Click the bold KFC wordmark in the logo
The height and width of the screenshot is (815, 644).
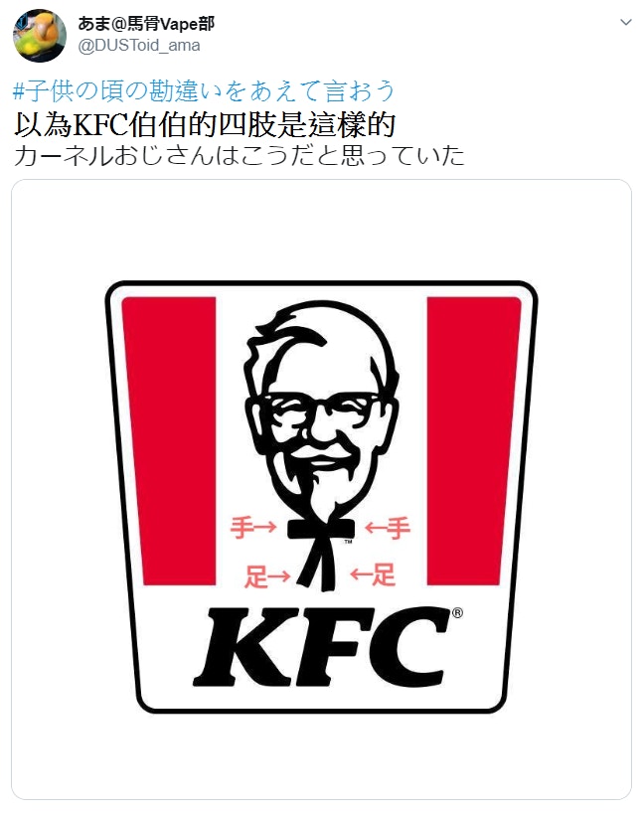(x=321, y=647)
